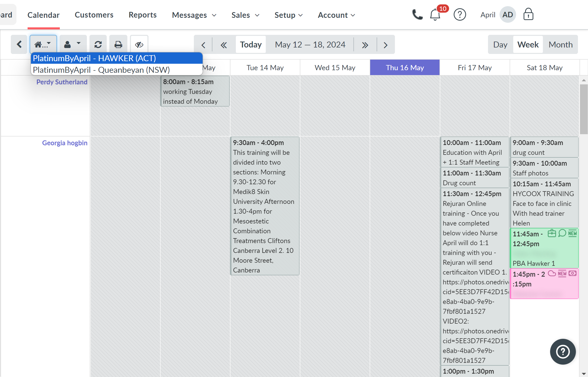This screenshot has width=588, height=377.
Task: Print the calendar
Action: tap(118, 44)
